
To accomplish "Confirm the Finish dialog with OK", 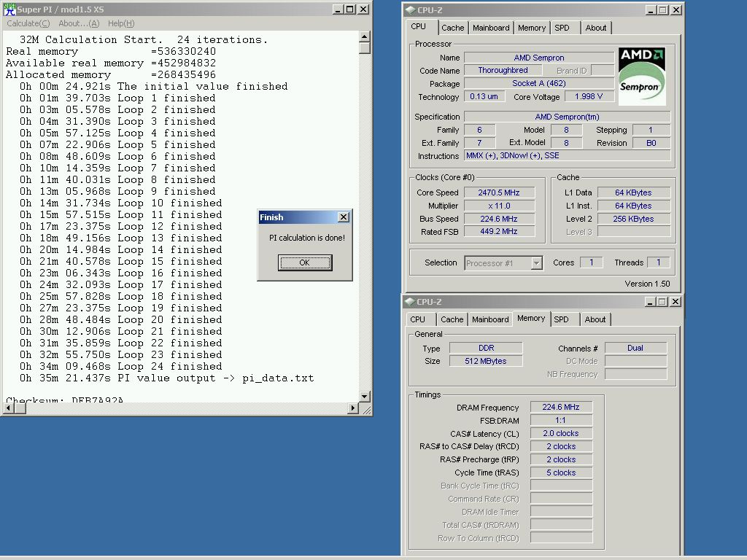I will coord(305,262).
